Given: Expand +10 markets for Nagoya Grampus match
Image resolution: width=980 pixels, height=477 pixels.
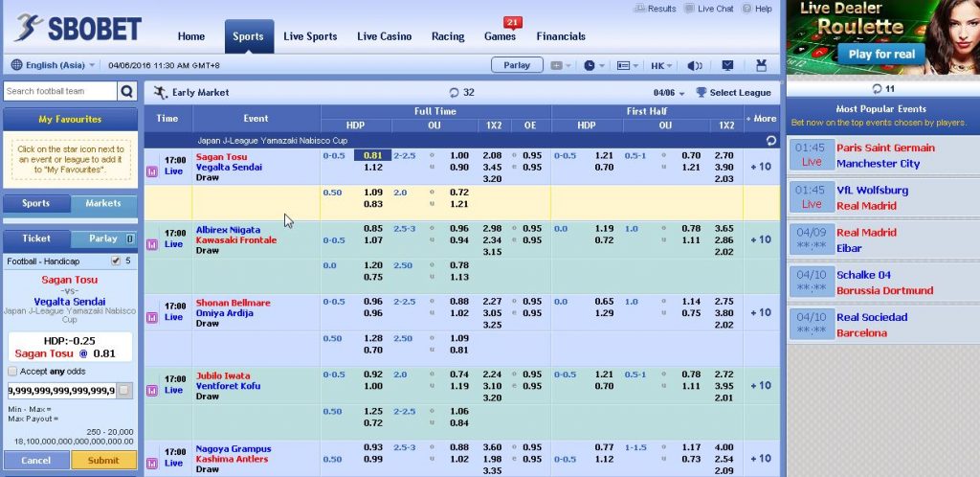Looking at the screenshot, I should [x=761, y=459].
